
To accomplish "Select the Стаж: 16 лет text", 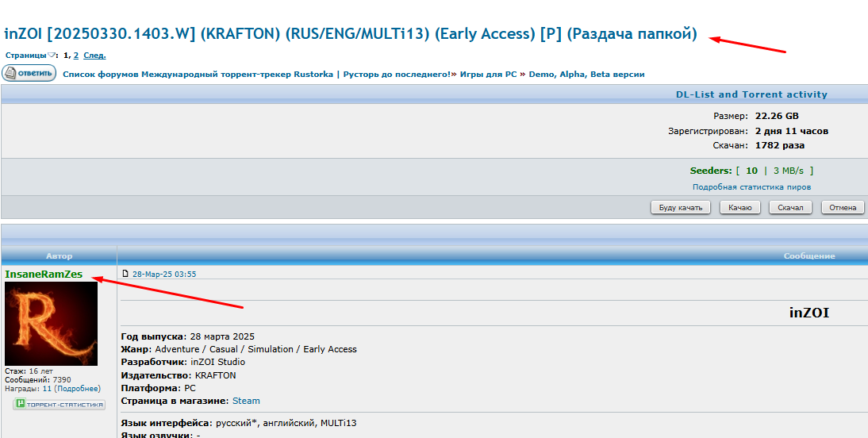I will [29, 371].
